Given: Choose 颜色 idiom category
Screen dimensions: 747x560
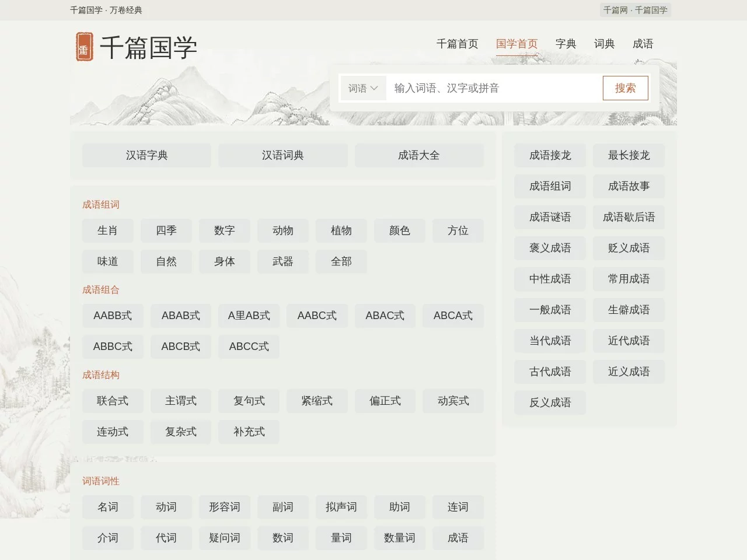Looking at the screenshot, I should 399,230.
